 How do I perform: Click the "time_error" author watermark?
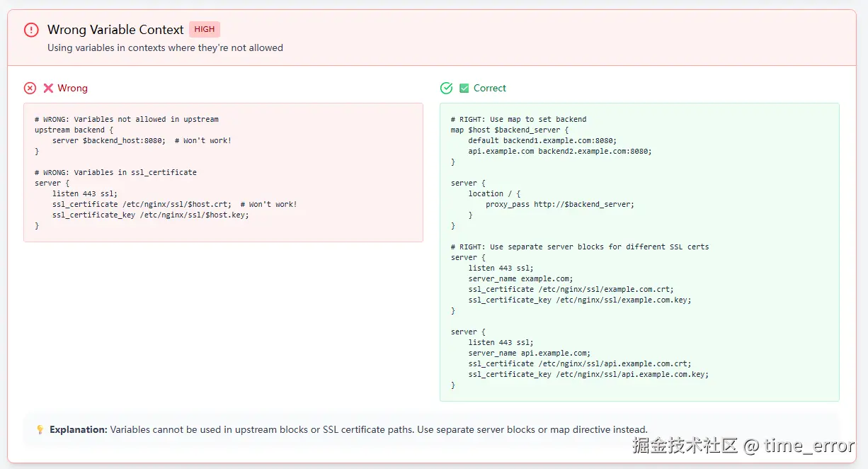pos(809,446)
